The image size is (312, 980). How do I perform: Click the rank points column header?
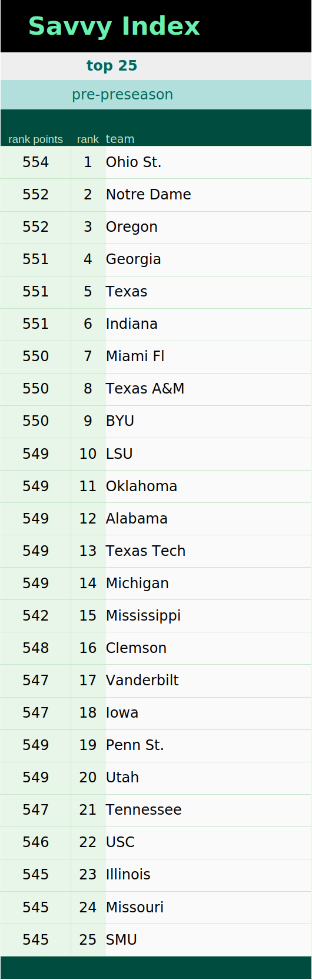point(35,139)
